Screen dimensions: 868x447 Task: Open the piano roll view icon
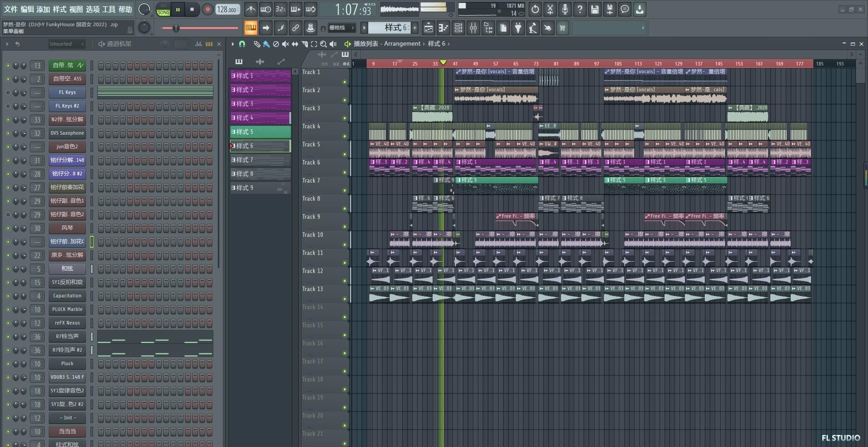tap(443, 28)
